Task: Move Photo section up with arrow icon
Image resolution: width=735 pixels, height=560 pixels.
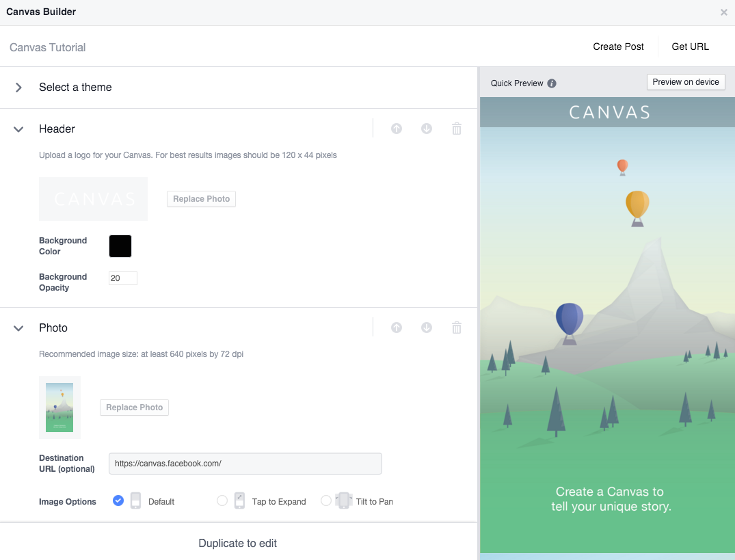Action: pos(397,328)
